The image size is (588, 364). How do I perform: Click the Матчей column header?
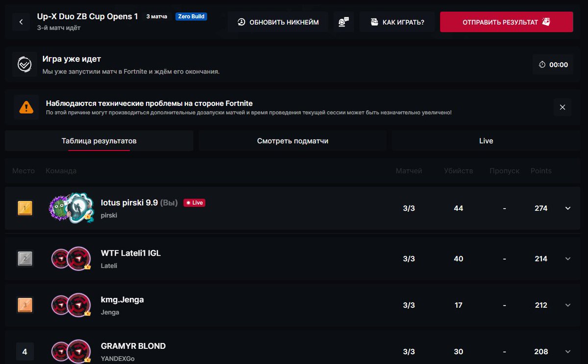pos(409,171)
